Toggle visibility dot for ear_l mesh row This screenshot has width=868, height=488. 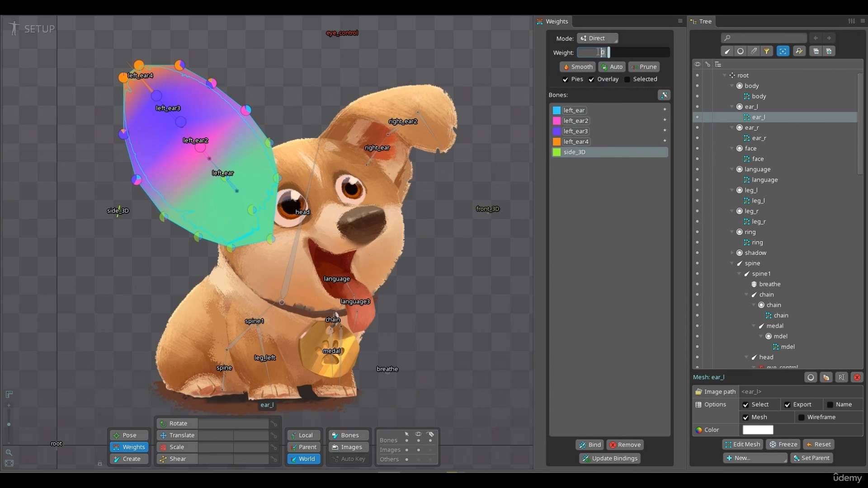[697, 117]
